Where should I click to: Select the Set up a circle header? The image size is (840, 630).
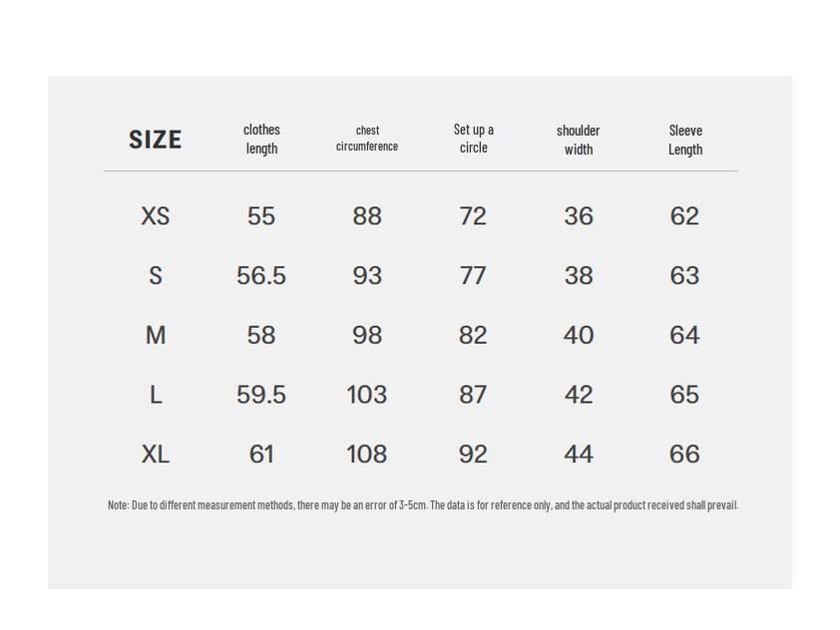point(473,139)
